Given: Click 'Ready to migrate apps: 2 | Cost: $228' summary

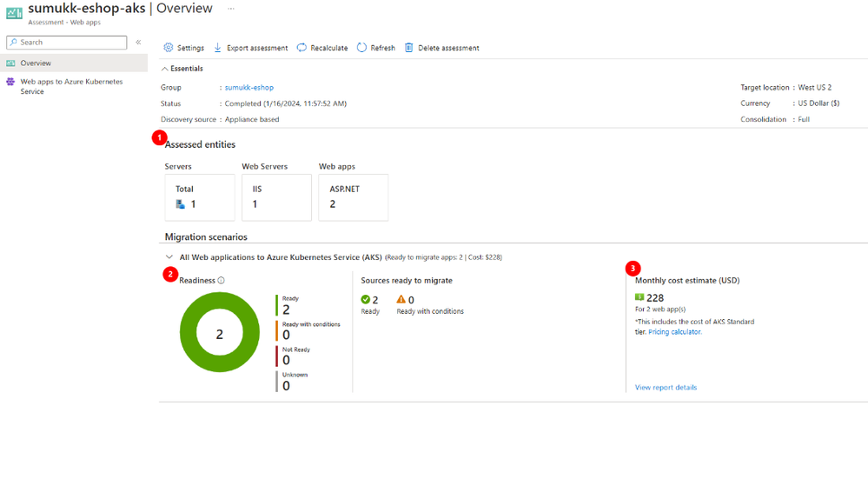Looking at the screenshot, I should pyautogui.click(x=444, y=257).
